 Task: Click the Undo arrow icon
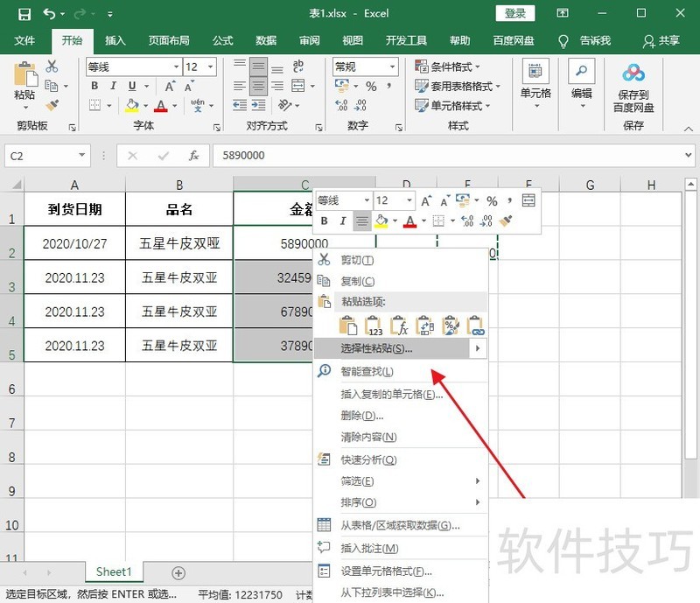49,14
